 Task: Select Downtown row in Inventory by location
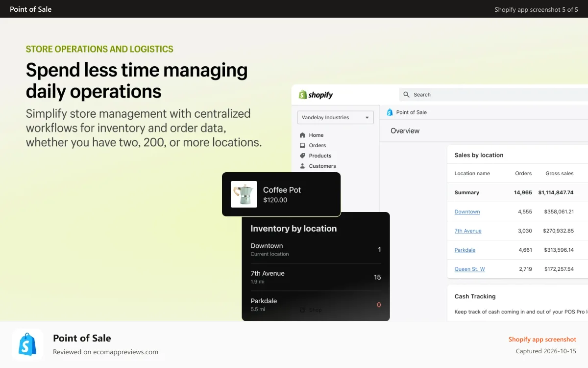click(x=316, y=249)
